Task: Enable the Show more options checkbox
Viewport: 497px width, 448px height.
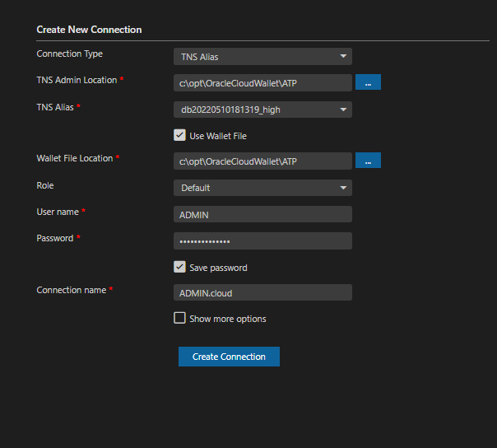Action: coord(179,318)
